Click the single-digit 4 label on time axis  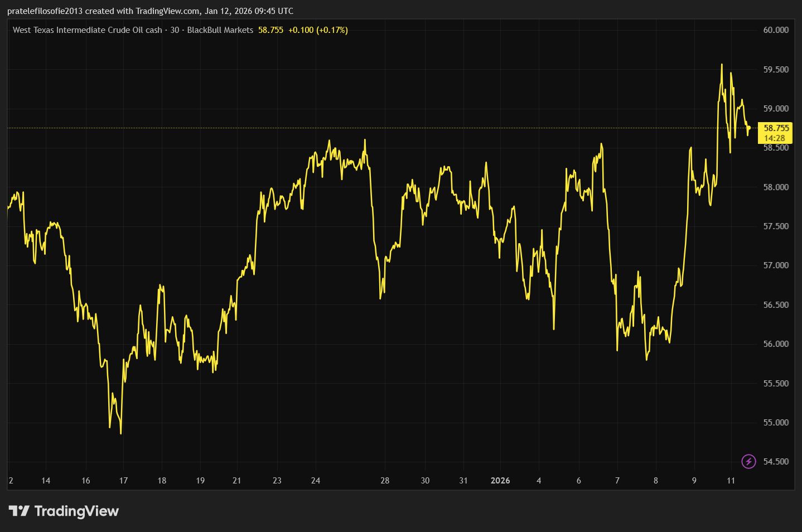pyautogui.click(x=539, y=481)
